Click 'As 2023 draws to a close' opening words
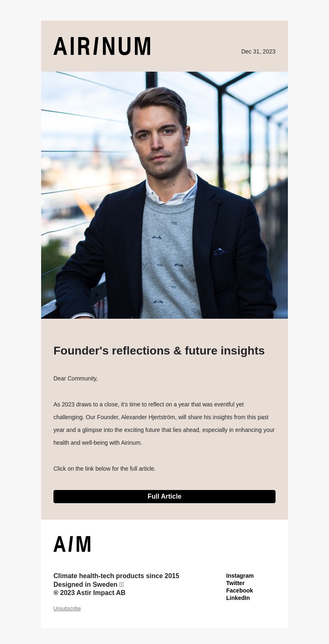Viewport: 329px width, 644px height. point(86,404)
